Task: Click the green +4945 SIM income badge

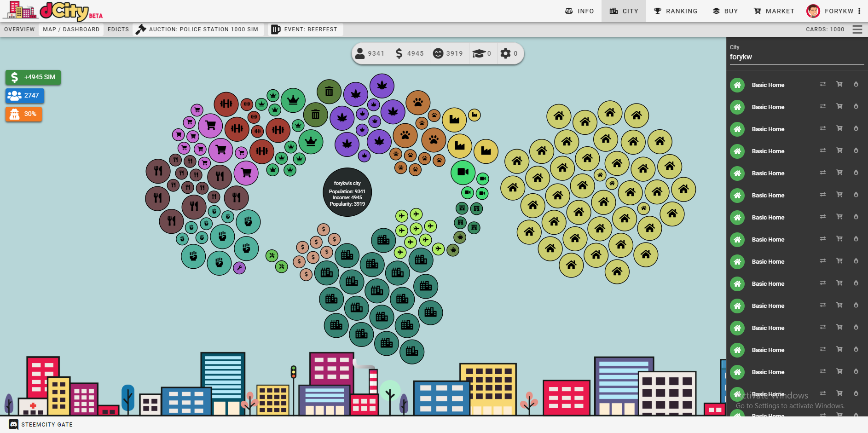Action: 33,77
